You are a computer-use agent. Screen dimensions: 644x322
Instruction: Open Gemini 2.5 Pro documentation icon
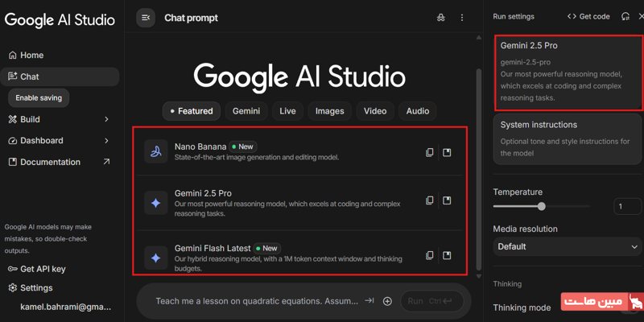447,200
